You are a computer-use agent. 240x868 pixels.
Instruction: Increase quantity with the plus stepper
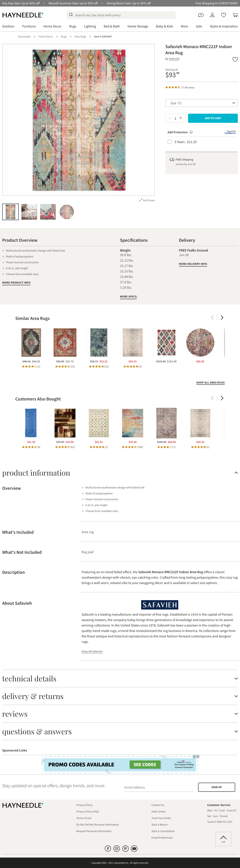click(181, 118)
